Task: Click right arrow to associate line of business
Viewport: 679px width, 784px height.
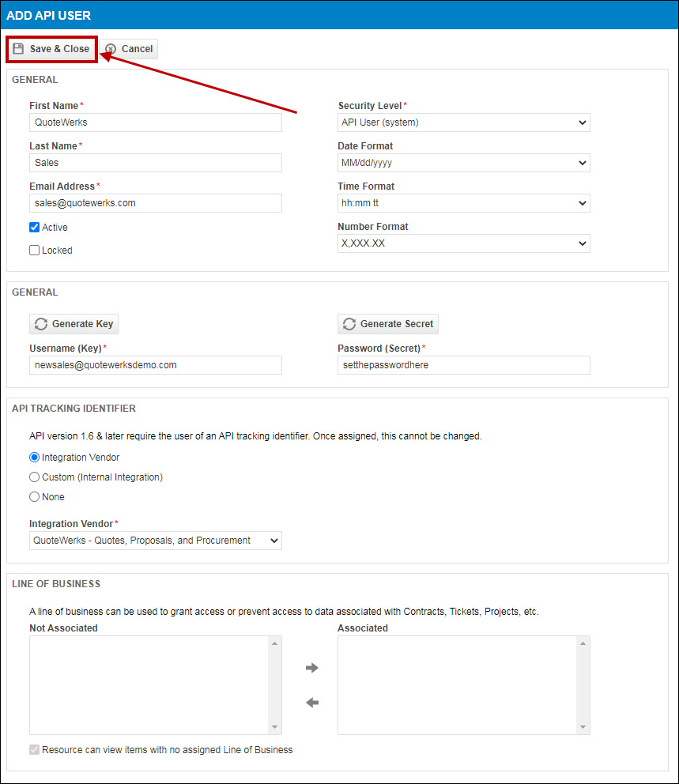Action: click(x=312, y=668)
